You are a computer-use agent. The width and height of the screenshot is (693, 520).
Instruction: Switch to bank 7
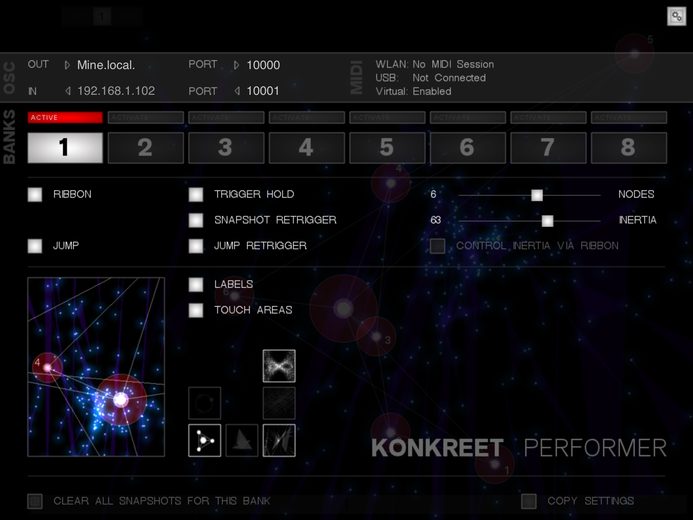(x=548, y=148)
